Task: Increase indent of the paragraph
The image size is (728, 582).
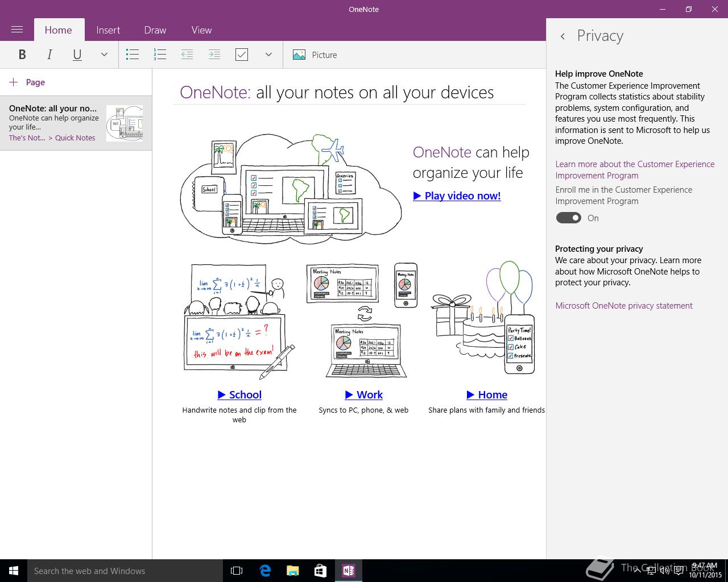Action: click(214, 55)
